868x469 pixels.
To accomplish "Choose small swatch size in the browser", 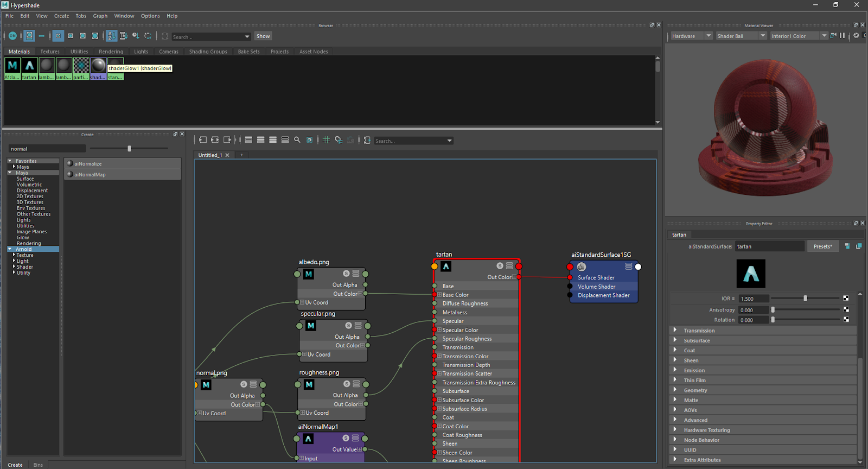I will pyautogui.click(x=58, y=36).
